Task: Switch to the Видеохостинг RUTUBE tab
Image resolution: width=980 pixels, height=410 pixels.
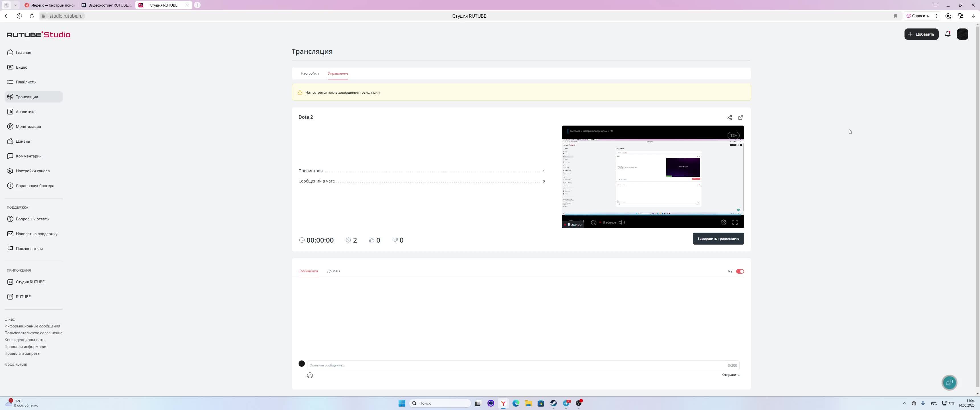Action: (x=107, y=5)
